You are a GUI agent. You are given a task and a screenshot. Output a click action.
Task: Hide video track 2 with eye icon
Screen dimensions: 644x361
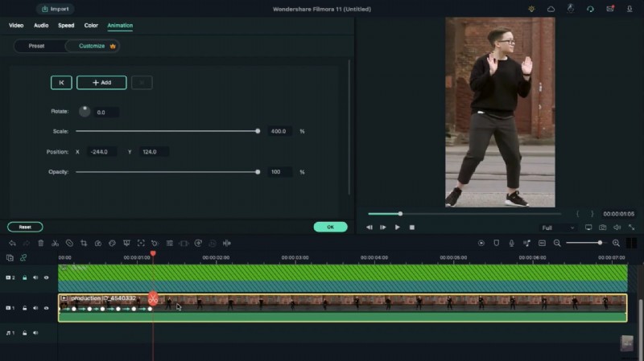[47, 277]
